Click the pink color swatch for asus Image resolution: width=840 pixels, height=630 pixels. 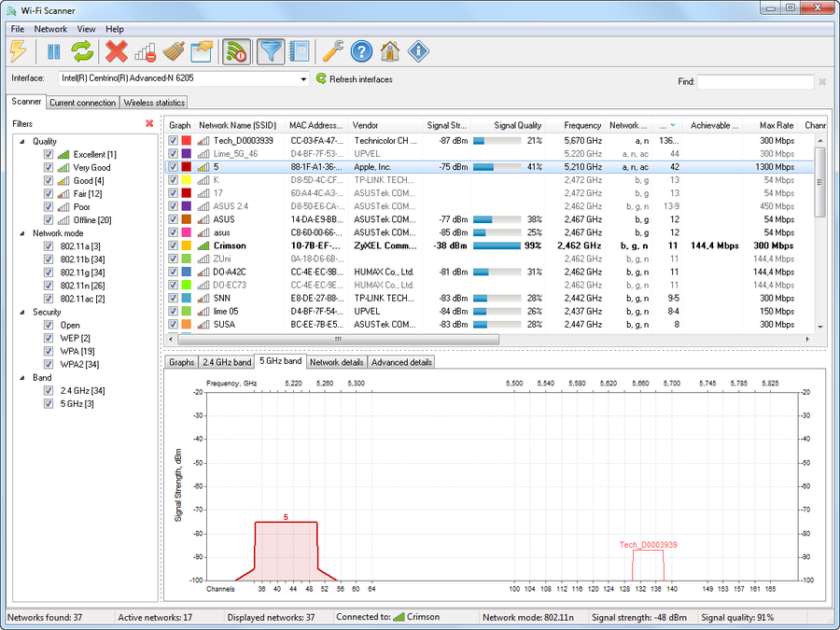187,232
